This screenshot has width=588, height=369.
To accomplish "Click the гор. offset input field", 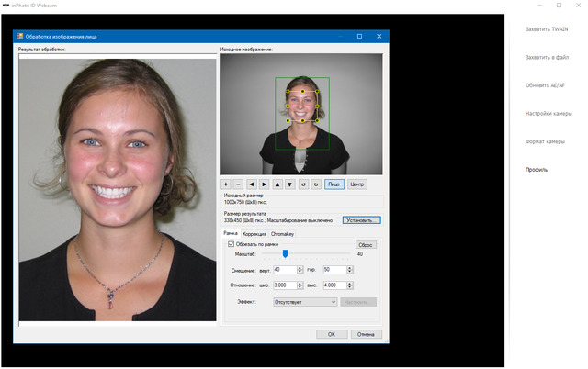I will point(333,269).
